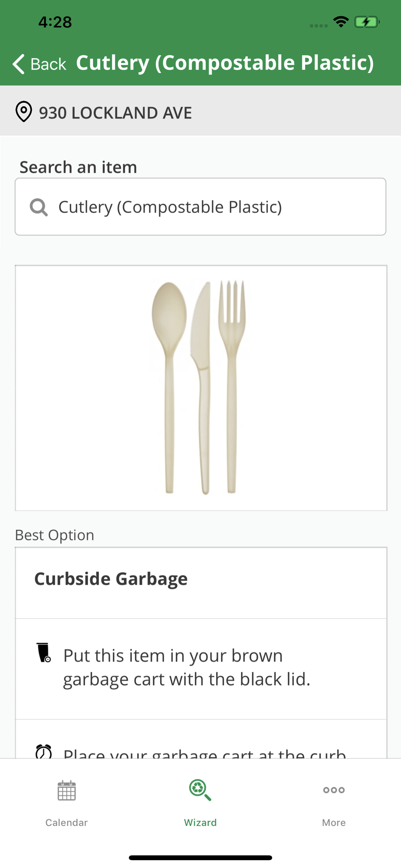Tap the alarm clock icon
401x868 pixels.
coord(43,751)
